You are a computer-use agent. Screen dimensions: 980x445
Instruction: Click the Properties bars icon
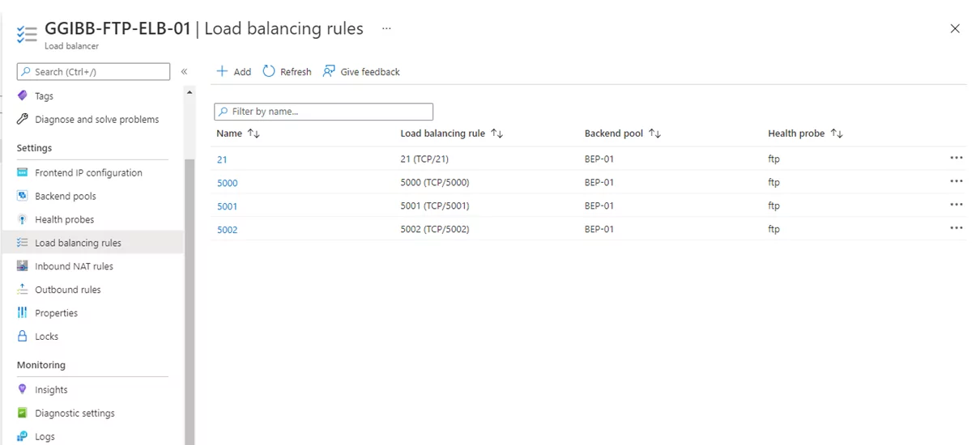[23, 313]
